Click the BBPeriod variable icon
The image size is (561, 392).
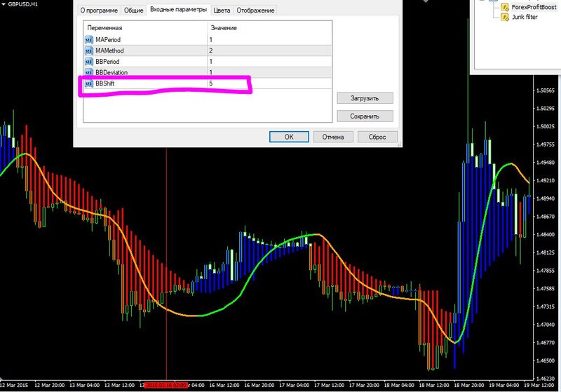(x=88, y=62)
